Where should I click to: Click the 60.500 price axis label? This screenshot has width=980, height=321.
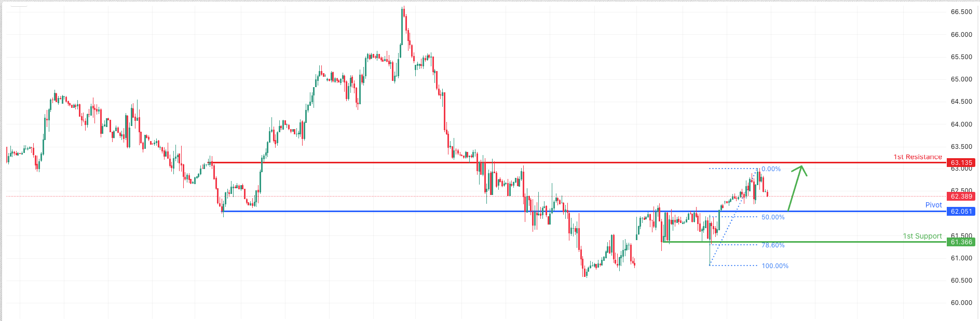pyautogui.click(x=961, y=281)
